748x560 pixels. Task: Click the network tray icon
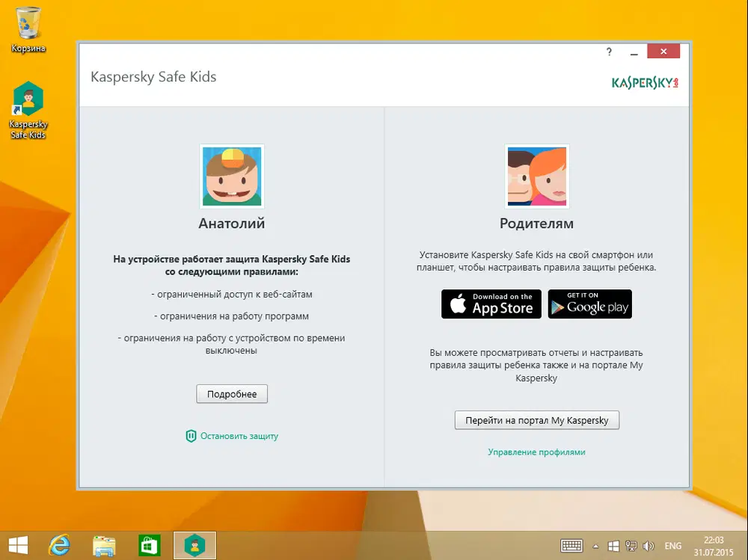pyautogui.click(x=631, y=546)
